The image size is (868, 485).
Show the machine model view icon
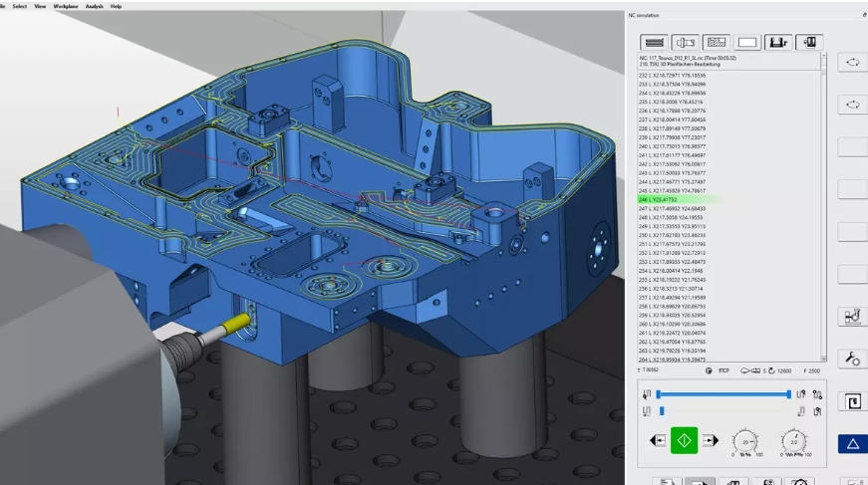[810, 43]
